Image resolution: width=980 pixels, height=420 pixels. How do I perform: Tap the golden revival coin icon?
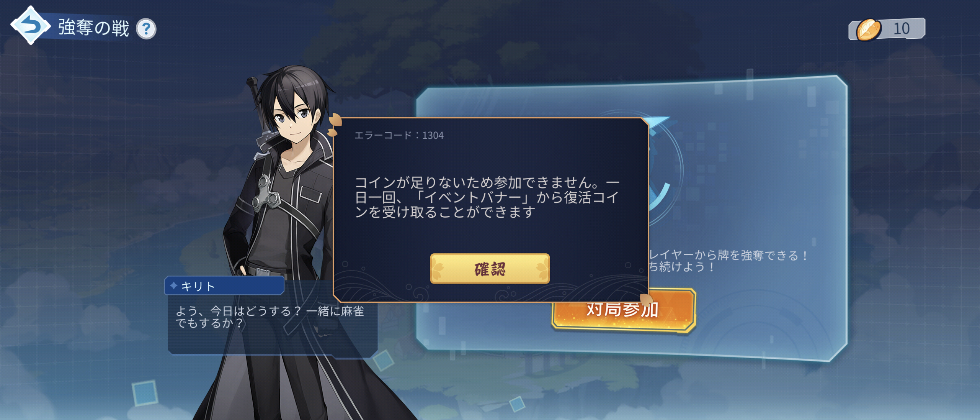point(869,30)
